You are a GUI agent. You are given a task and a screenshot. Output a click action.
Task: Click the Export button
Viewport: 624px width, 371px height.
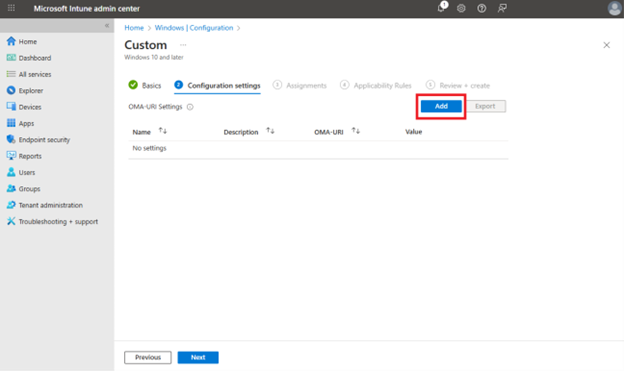tap(485, 106)
